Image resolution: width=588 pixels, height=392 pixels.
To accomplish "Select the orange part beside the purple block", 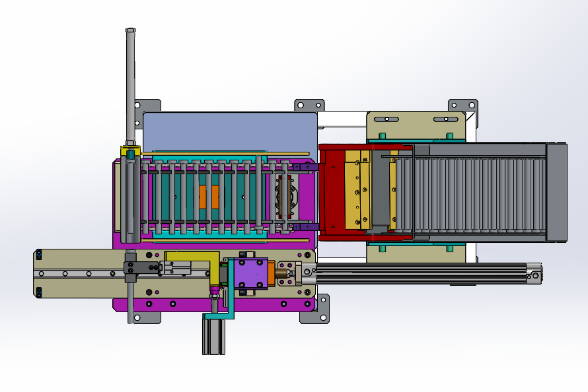I will click(x=272, y=274).
